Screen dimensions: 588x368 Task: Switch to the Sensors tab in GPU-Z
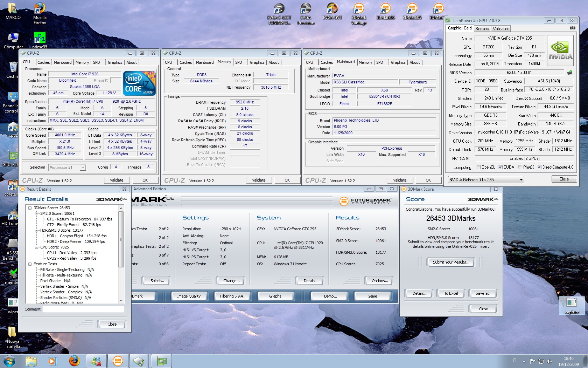click(482, 29)
